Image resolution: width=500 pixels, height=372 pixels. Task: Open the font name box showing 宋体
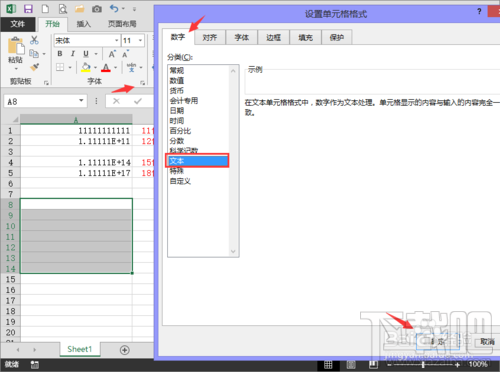coord(87,41)
